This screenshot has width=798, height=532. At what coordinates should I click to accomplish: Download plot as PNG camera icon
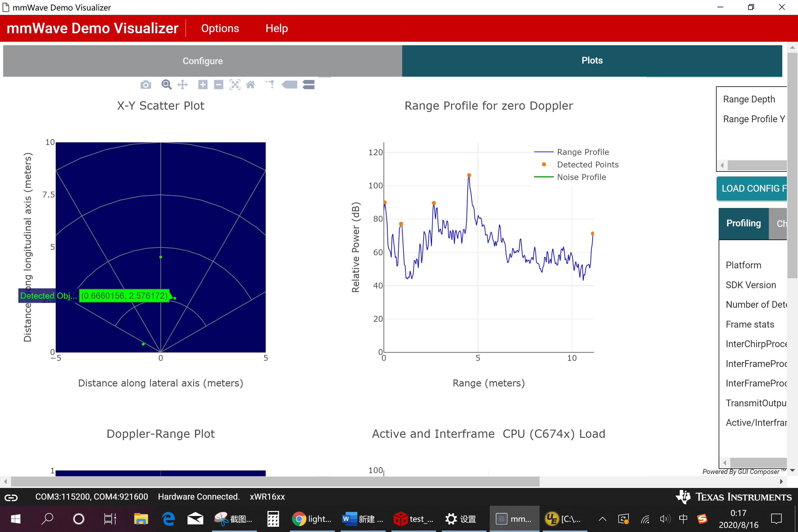[x=146, y=85]
